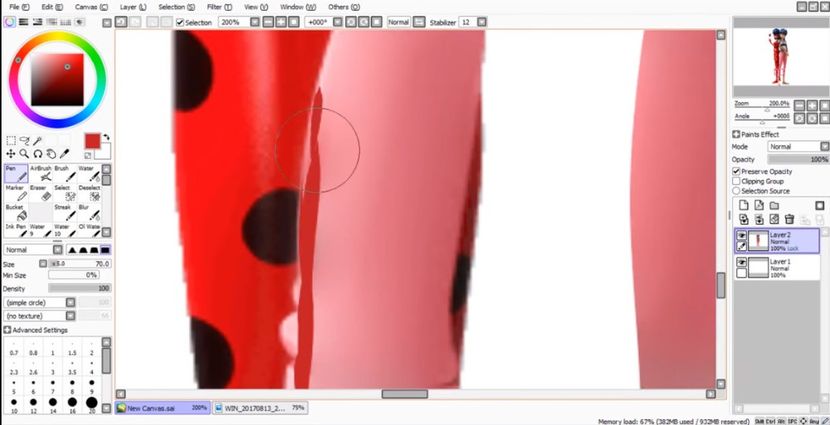Screen dimensions: 830x425
Task: Select the Pen tool
Action: point(16,173)
